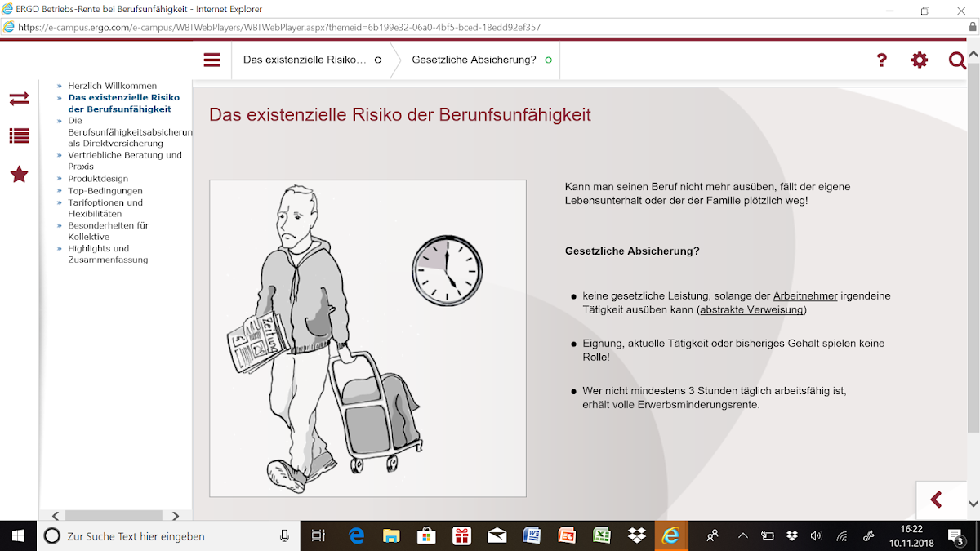The height and width of the screenshot is (551, 980).
Task: Click the help question mark icon
Action: tap(881, 60)
